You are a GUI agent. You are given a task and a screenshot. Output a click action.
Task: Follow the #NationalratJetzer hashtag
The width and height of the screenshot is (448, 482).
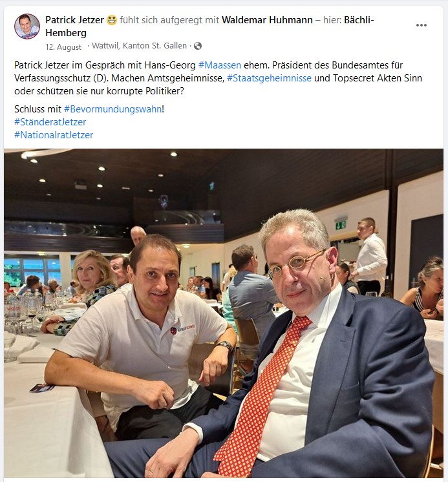point(54,135)
